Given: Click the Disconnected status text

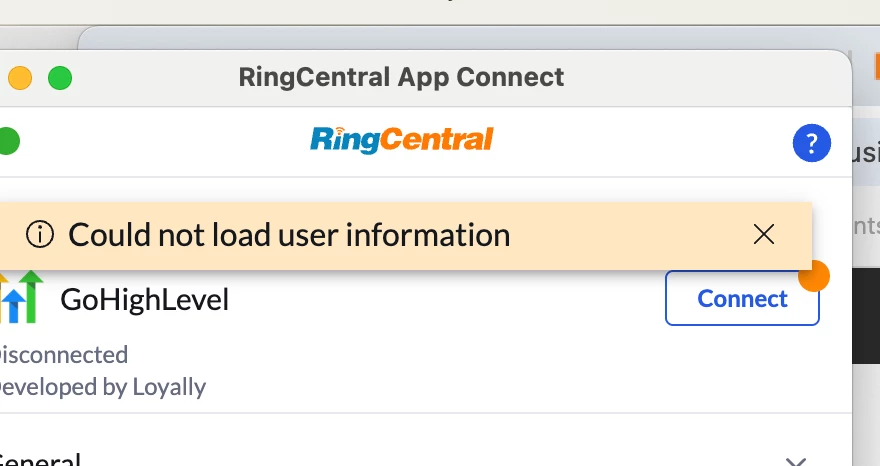Looking at the screenshot, I should tap(63, 355).
